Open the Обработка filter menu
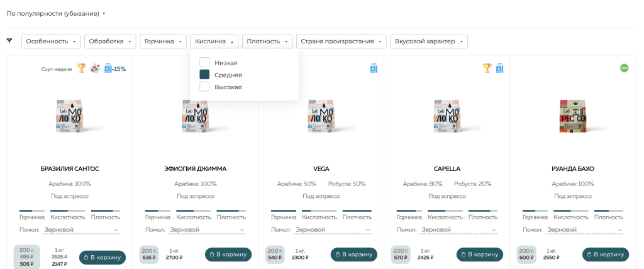Screen dimensions: 644x269 pyautogui.click(x=110, y=41)
